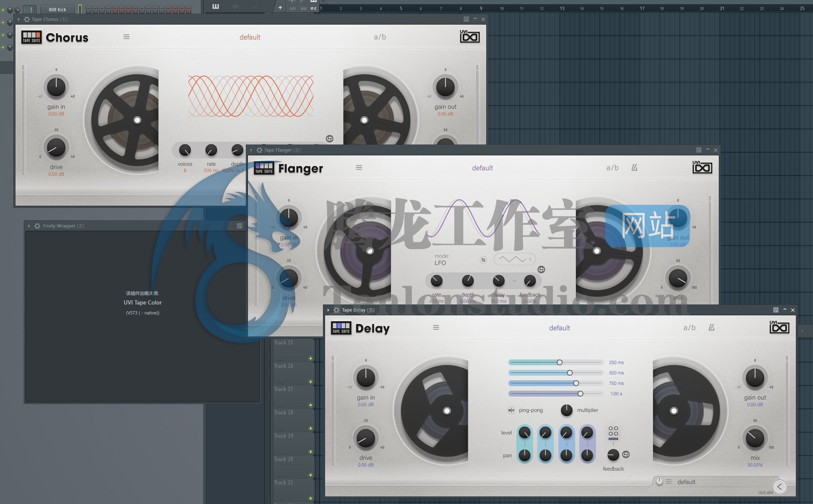The width and height of the screenshot is (813, 504).
Task: Click the Delay mix knob
Action: (755, 438)
